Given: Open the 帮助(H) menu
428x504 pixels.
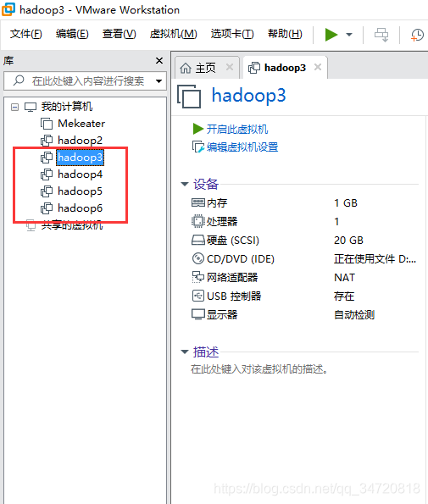Looking at the screenshot, I should (285, 34).
